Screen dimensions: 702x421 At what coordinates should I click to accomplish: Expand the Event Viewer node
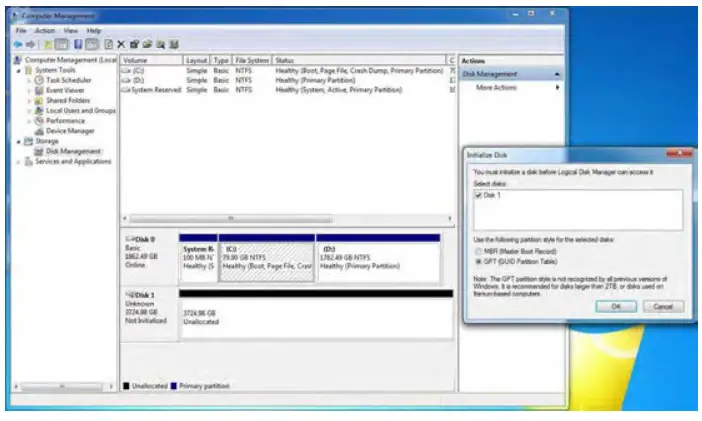30,91
